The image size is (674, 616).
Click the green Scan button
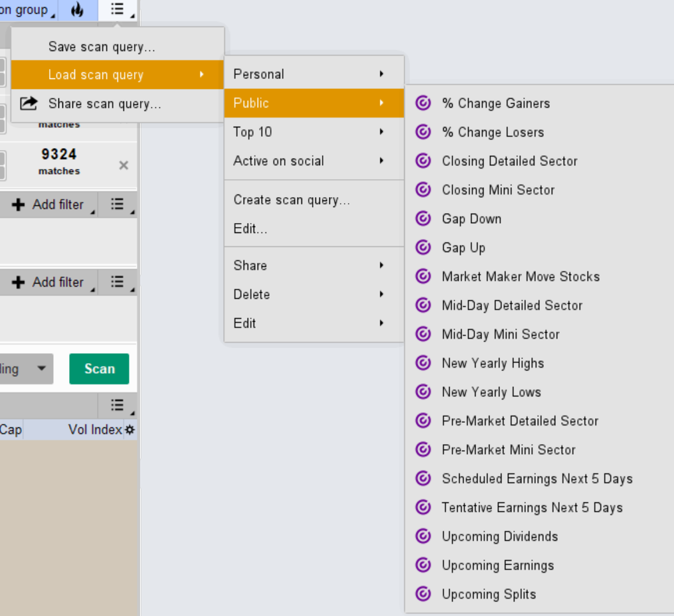click(100, 368)
